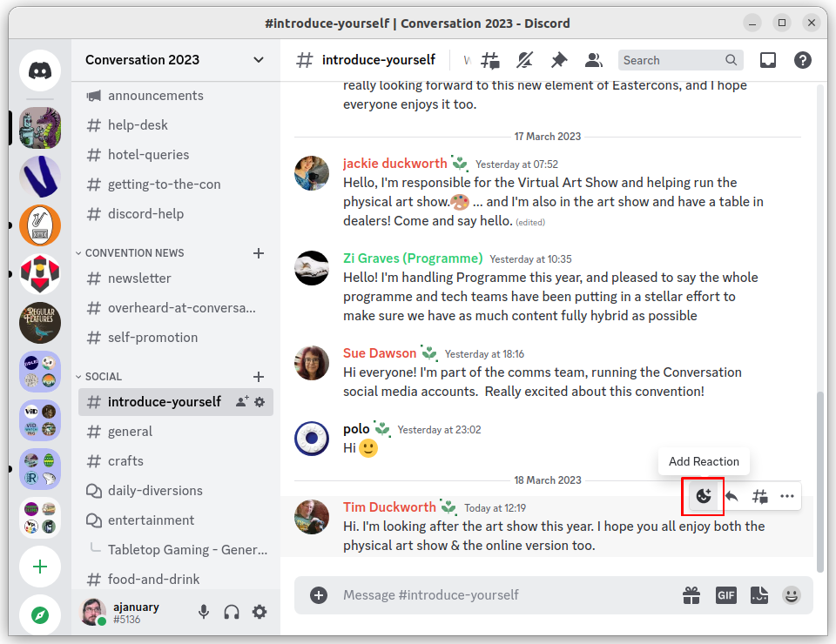Open the entertainment forum

coord(175,520)
